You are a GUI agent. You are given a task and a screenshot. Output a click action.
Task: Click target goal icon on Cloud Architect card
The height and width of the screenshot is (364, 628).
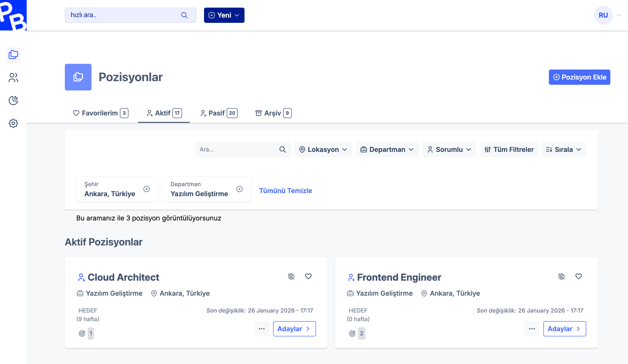pyautogui.click(x=82, y=333)
